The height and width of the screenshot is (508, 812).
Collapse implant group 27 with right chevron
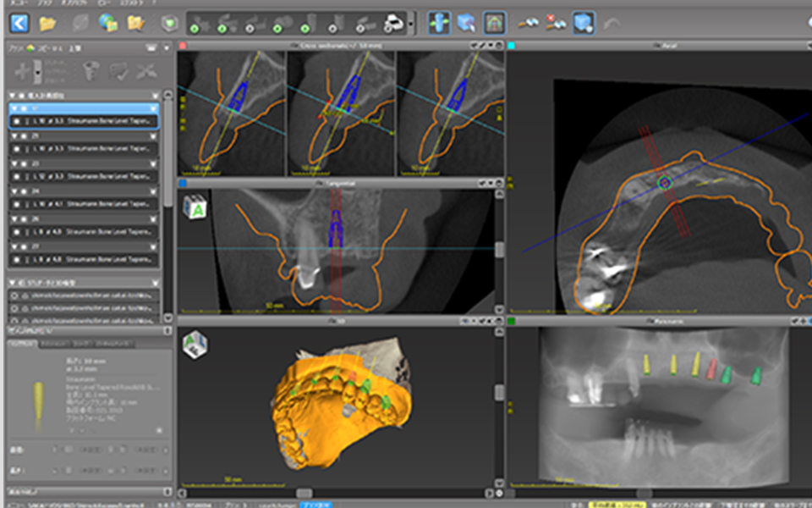[x=155, y=246]
